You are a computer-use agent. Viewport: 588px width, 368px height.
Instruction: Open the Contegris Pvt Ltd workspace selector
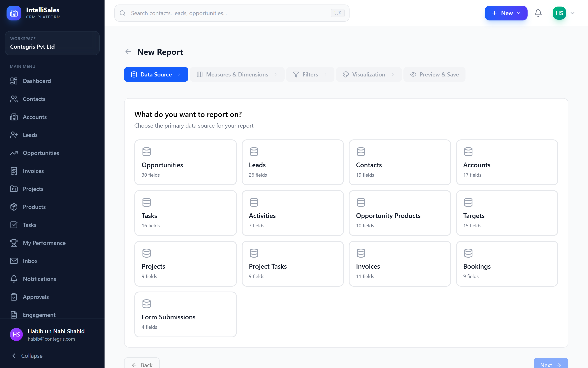click(52, 43)
